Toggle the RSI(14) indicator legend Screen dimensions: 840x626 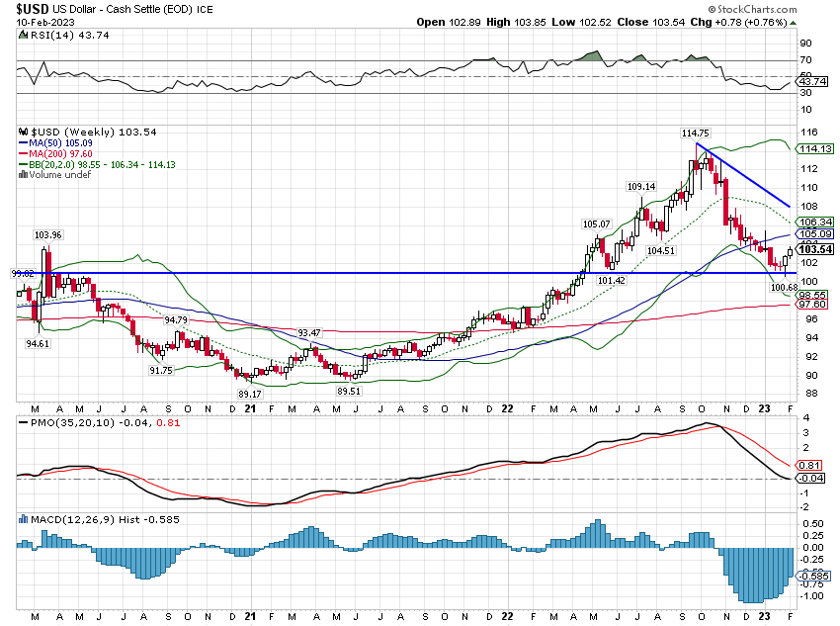[x=54, y=37]
